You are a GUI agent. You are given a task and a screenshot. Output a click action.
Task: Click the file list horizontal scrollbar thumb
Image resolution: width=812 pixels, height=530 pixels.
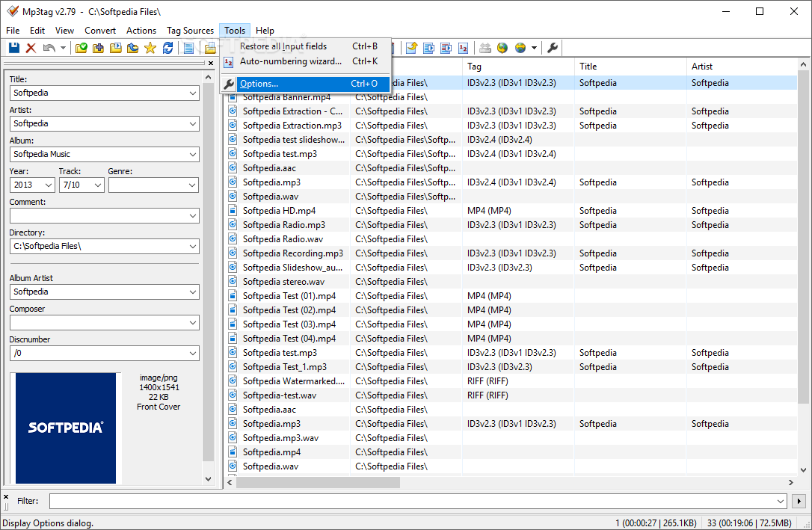tap(318, 482)
